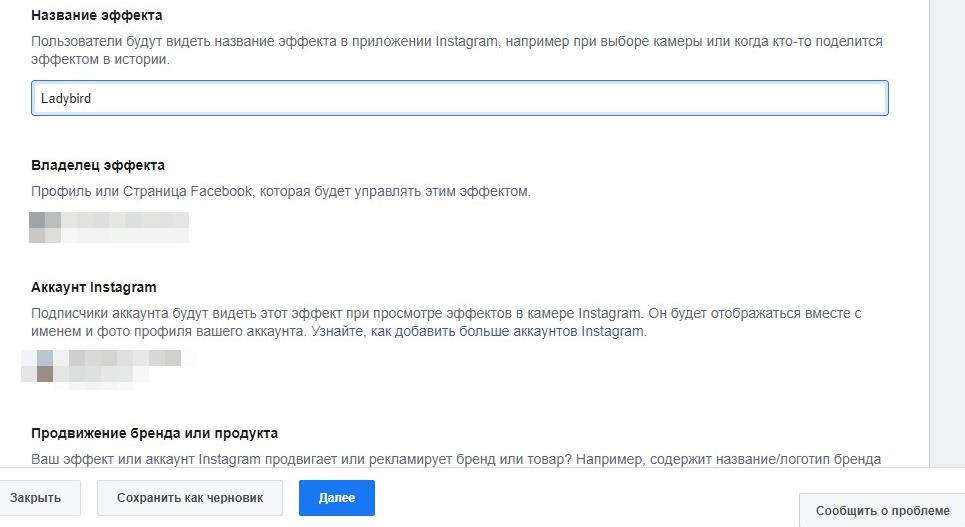Click the Аккаунт Instagram heading

(94, 287)
